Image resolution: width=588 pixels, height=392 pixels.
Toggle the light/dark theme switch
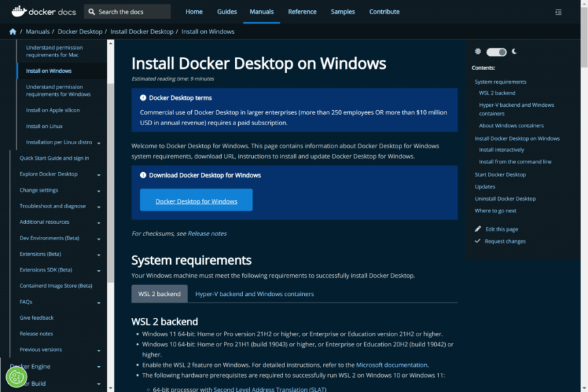[x=496, y=51]
